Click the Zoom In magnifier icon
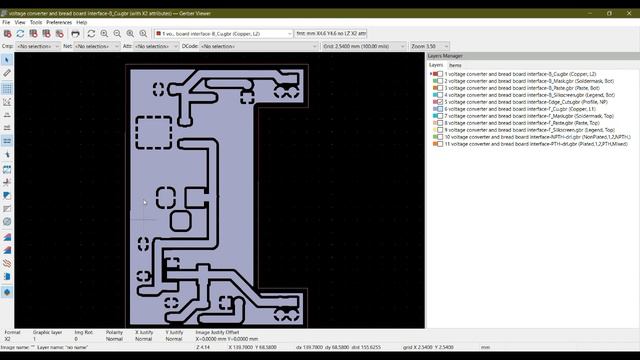The image size is (640, 360). click(x=104, y=33)
